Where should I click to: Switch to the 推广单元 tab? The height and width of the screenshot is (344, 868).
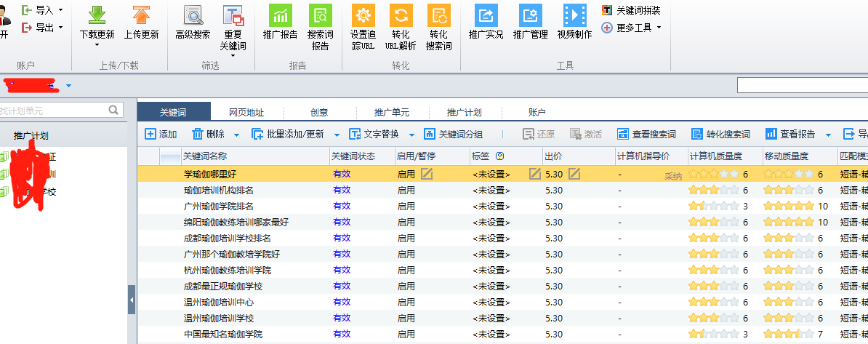[x=392, y=113]
